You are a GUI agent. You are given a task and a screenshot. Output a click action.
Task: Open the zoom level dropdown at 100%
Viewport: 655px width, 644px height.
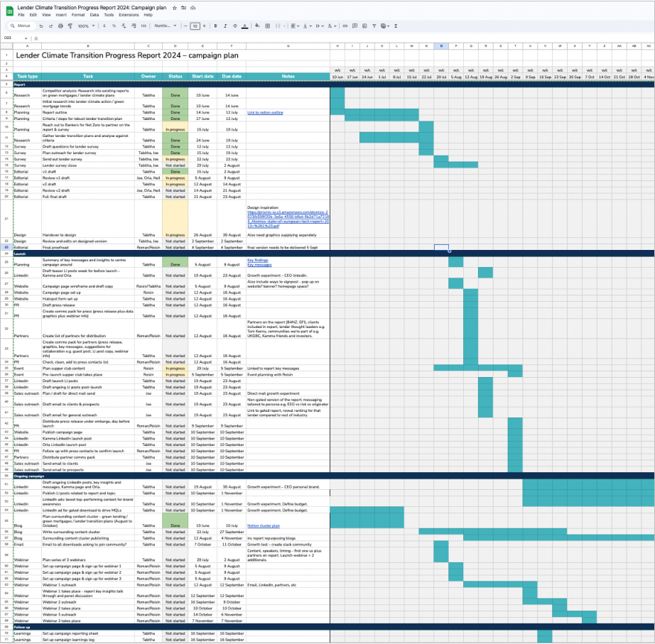click(x=85, y=26)
